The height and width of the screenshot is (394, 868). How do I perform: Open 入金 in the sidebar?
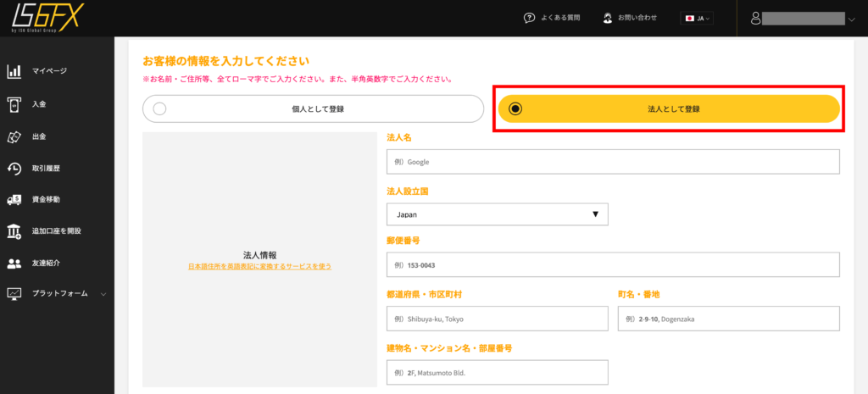click(39, 104)
